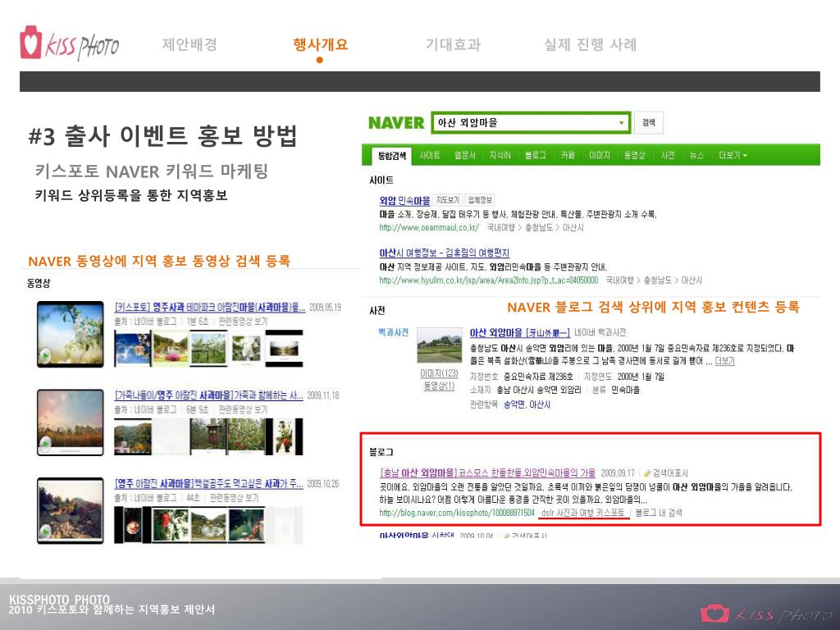
Task: Select the 2009.11.18 date text
Action: [x=323, y=395]
